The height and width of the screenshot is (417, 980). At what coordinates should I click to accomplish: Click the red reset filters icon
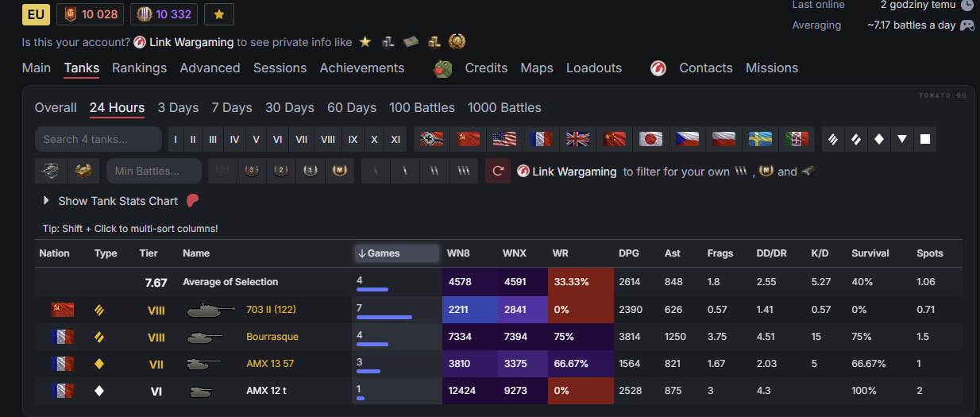pos(498,171)
